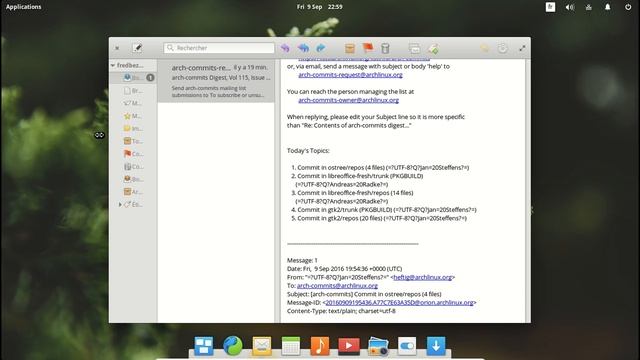Open the sent mail folder with envelope icon
Viewport: 640px width, 360px height.
134,103
